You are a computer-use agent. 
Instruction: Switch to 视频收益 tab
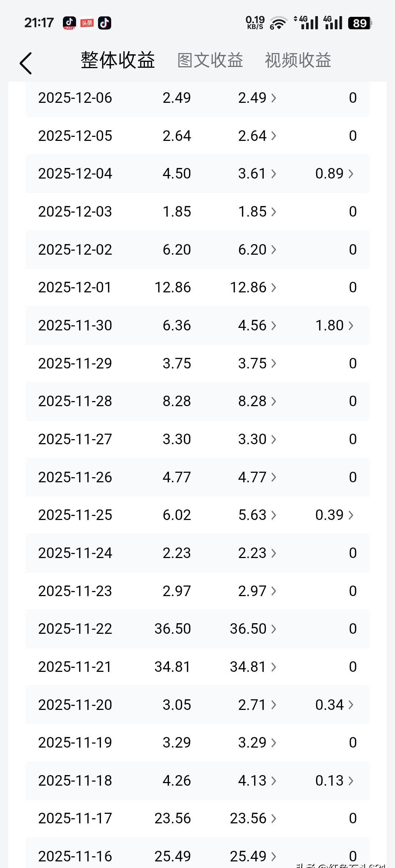[x=298, y=60]
